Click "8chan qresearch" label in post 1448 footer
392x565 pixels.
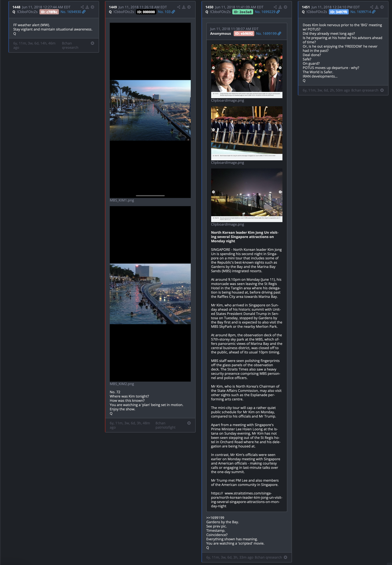70,45
